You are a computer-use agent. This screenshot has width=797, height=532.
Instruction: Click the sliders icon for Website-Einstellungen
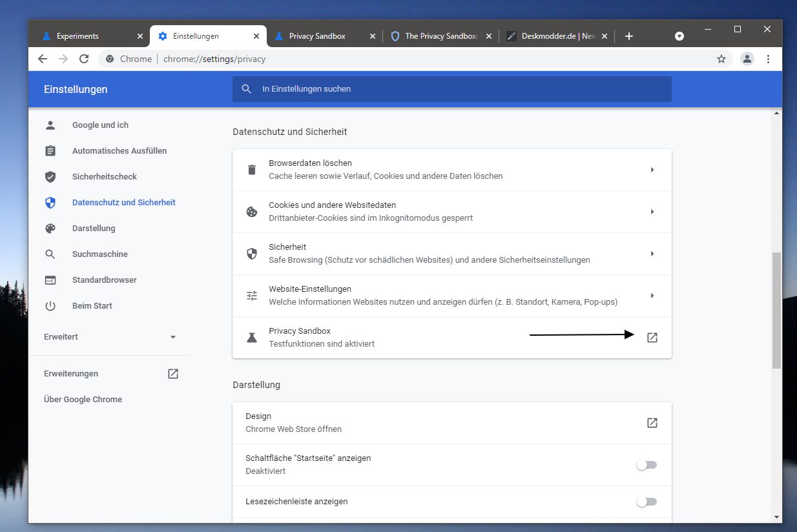coord(252,296)
